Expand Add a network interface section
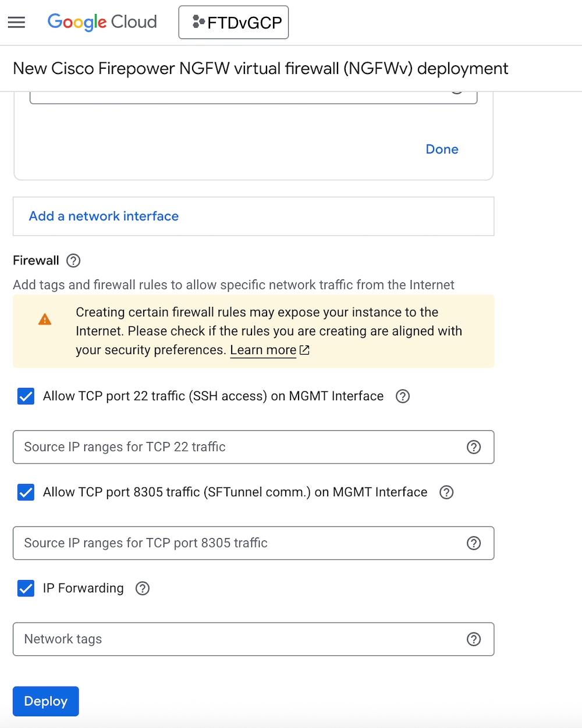 (104, 216)
